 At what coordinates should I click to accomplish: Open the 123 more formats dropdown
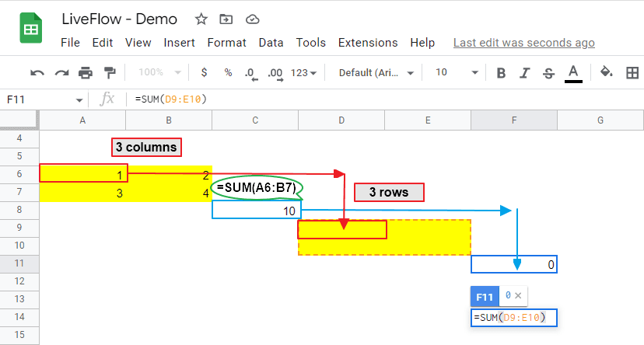pyautogui.click(x=303, y=72)
